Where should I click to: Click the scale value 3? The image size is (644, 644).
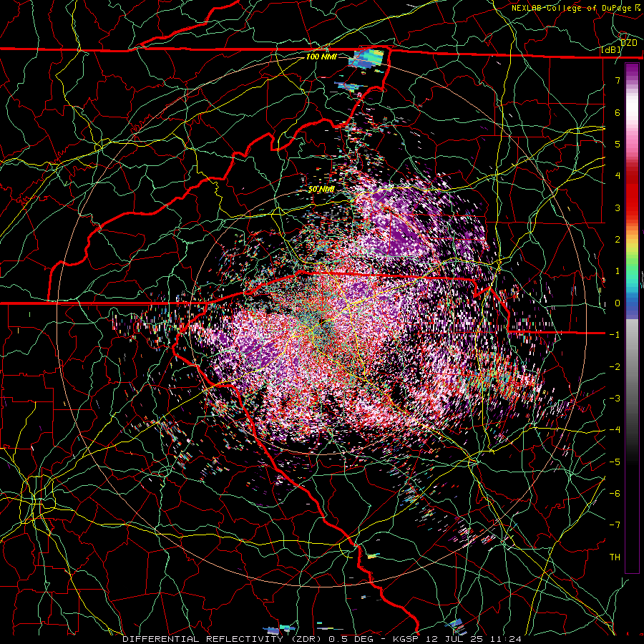(x=618, y=208)
